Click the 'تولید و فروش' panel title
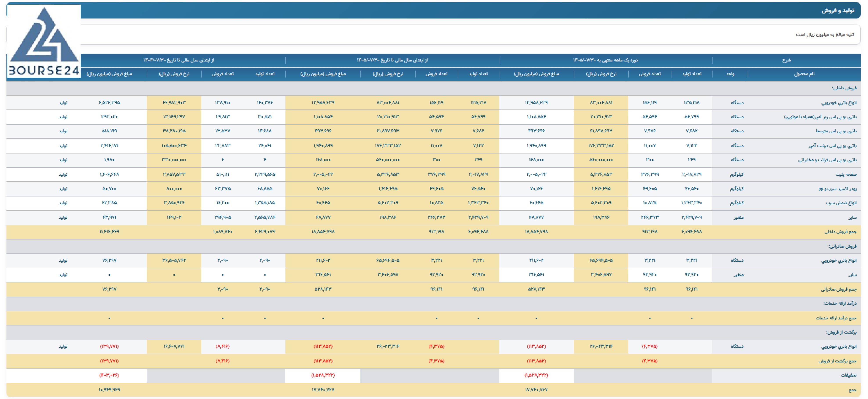This screenshot has height=399, width=868. point(838,11)
